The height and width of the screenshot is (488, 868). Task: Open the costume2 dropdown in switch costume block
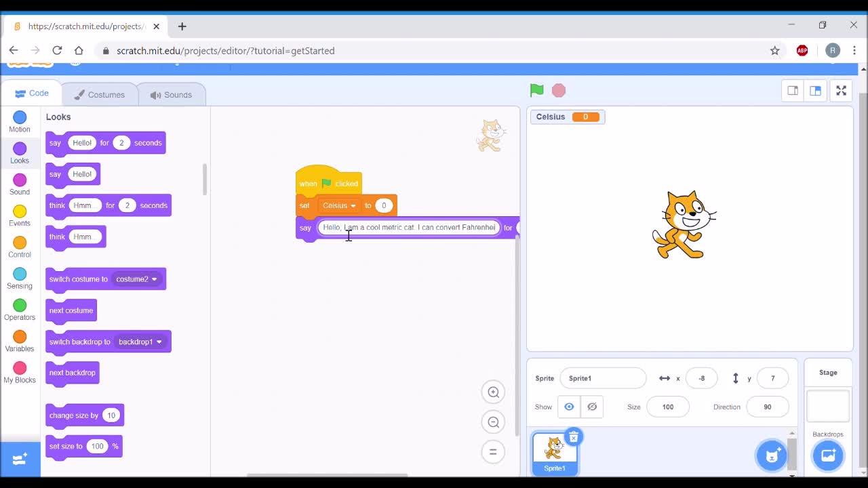pyautogui.click(x=137, y=279)
